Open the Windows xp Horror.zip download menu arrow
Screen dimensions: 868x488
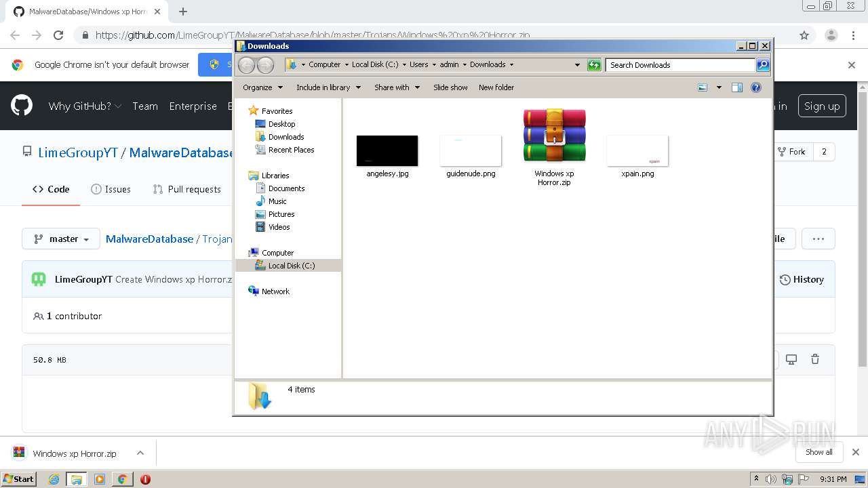click(140, 453)
